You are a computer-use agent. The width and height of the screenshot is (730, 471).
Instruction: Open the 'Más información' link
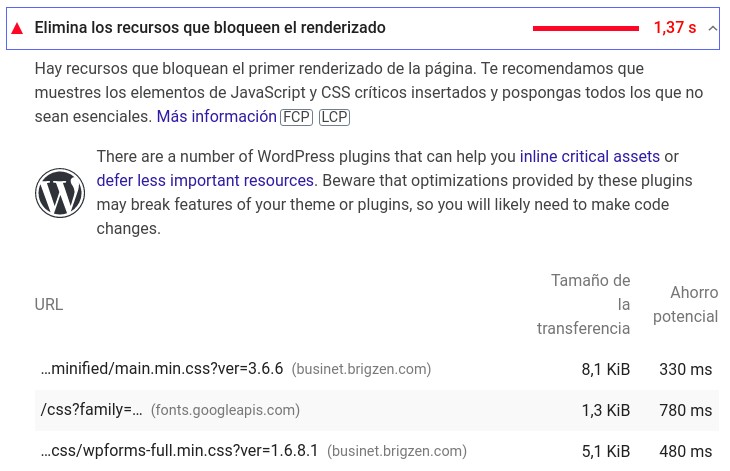tap(216, 116)
